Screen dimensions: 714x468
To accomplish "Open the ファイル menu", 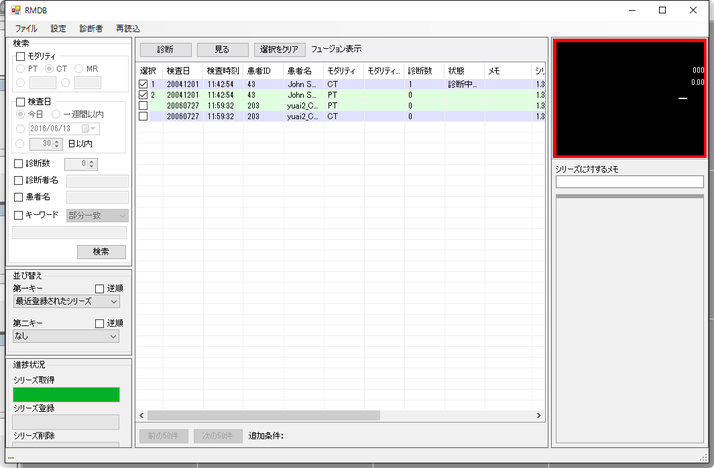I will pos(26,29).
